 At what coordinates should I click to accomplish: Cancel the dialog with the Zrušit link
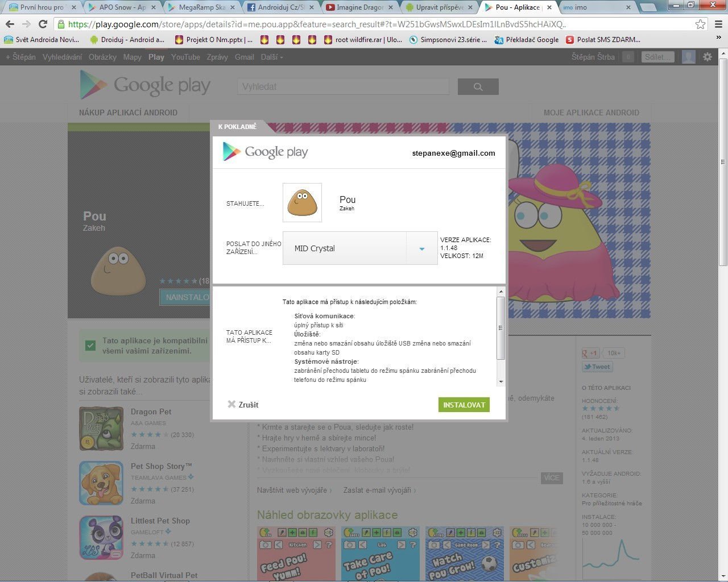243,405
